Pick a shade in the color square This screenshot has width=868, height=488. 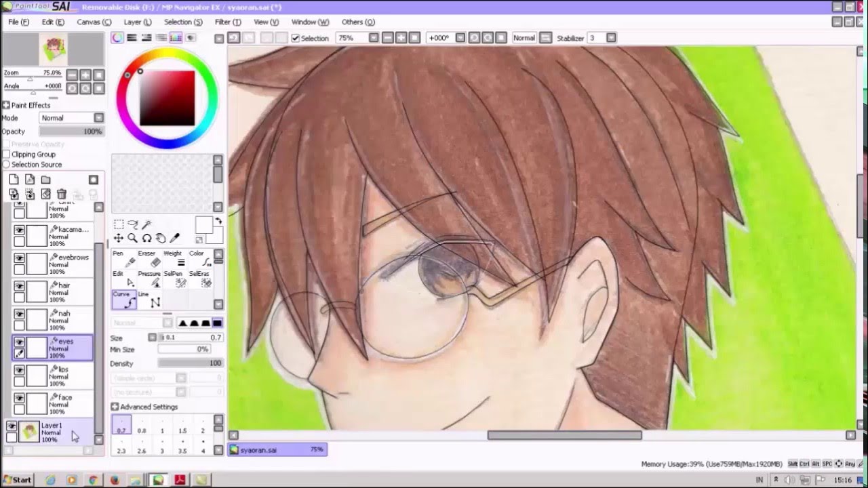coord(167,98)
